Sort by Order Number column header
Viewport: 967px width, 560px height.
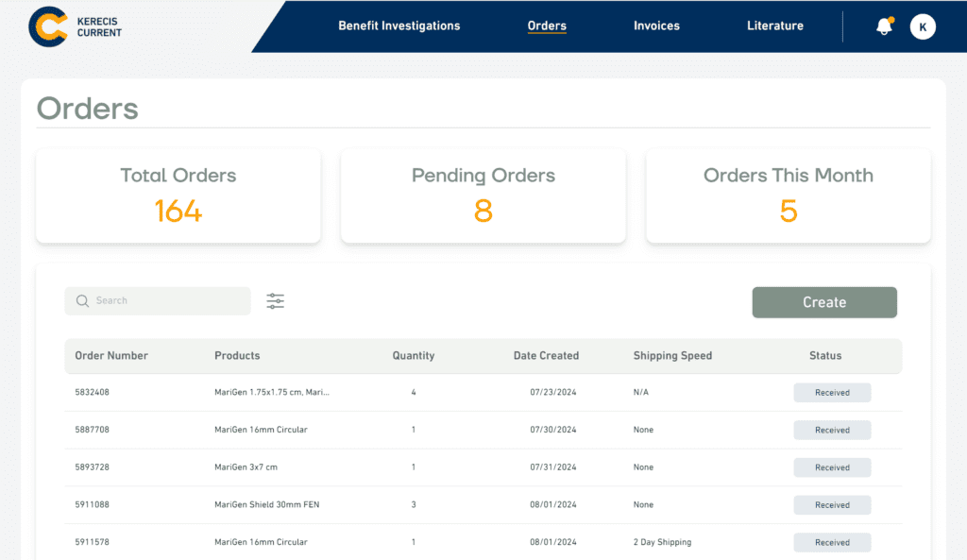(x=111, y=356)
